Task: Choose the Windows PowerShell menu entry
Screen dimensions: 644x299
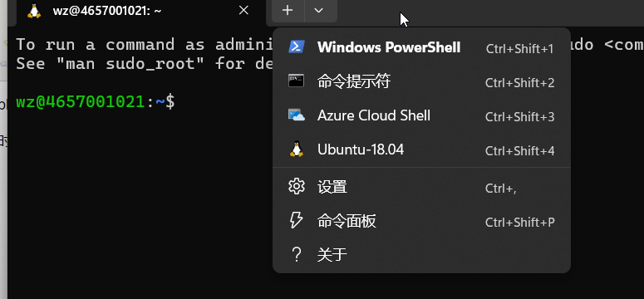Action: [x=421, y=47]
